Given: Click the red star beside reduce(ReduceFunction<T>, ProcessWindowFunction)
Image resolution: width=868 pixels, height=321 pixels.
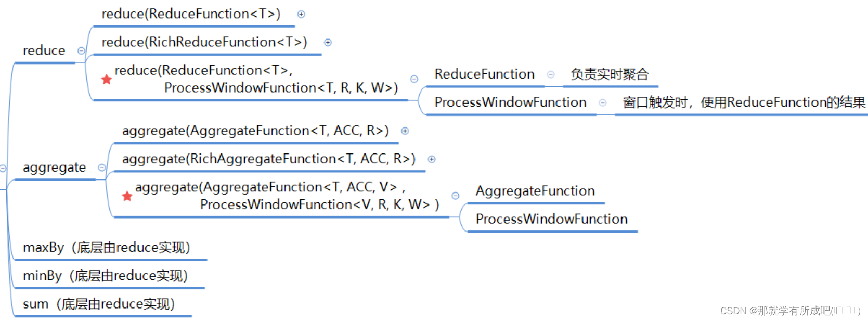Looking at the screenshot, I should click(x=107, y=79).
